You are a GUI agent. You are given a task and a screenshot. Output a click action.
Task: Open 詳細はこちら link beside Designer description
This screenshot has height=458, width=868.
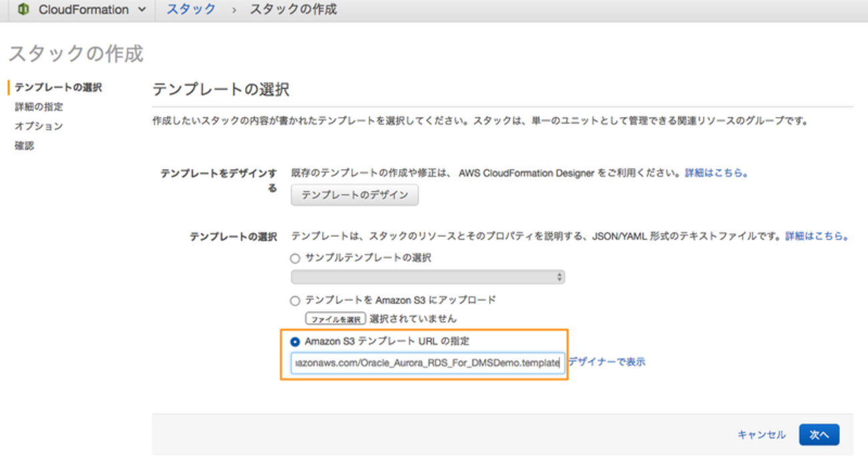pyautogui.click(x=716, y=173)
